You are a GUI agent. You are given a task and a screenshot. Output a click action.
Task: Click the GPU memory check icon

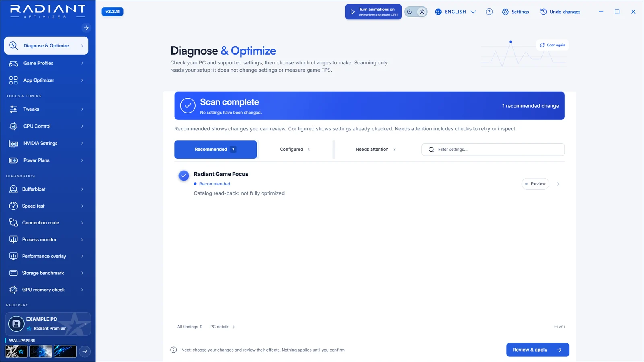point(13,290)
